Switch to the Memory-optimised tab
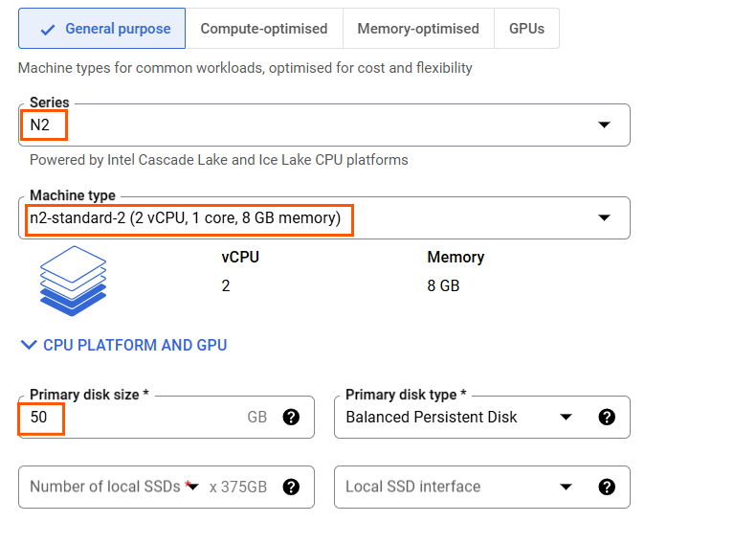This screenshot has height=545, width=756. 418,29
